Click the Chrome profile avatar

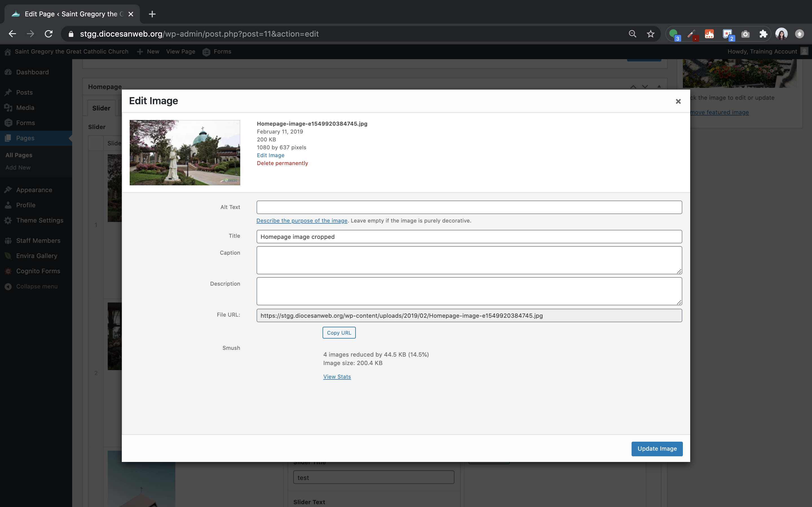pos(781,34)
